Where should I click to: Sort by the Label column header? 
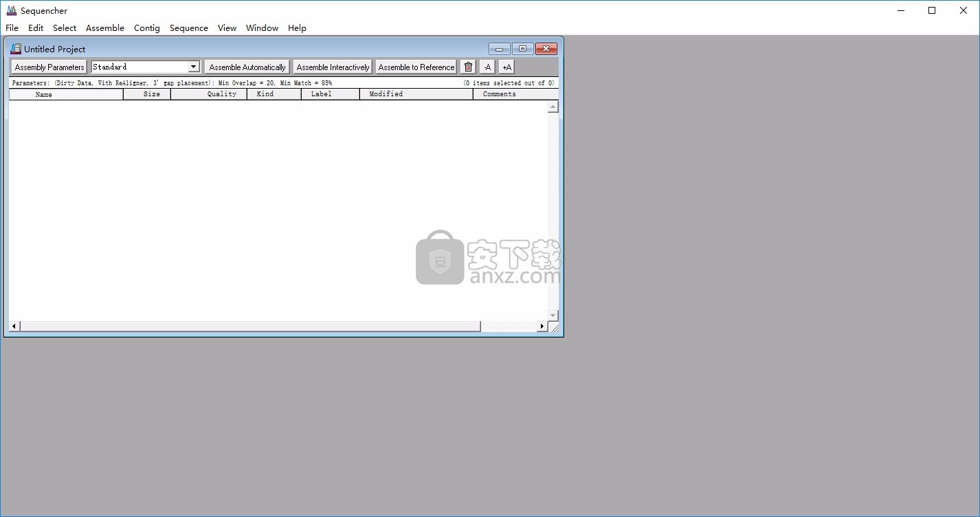331,94
